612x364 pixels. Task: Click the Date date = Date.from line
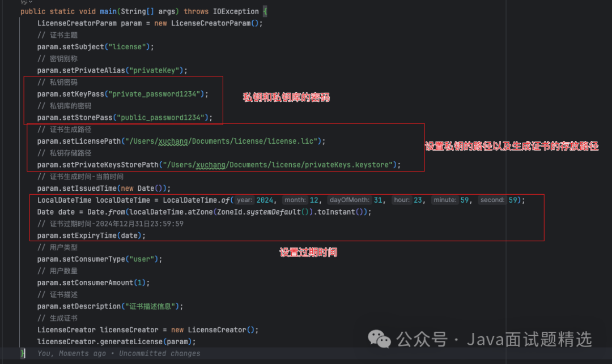(204, 212)
